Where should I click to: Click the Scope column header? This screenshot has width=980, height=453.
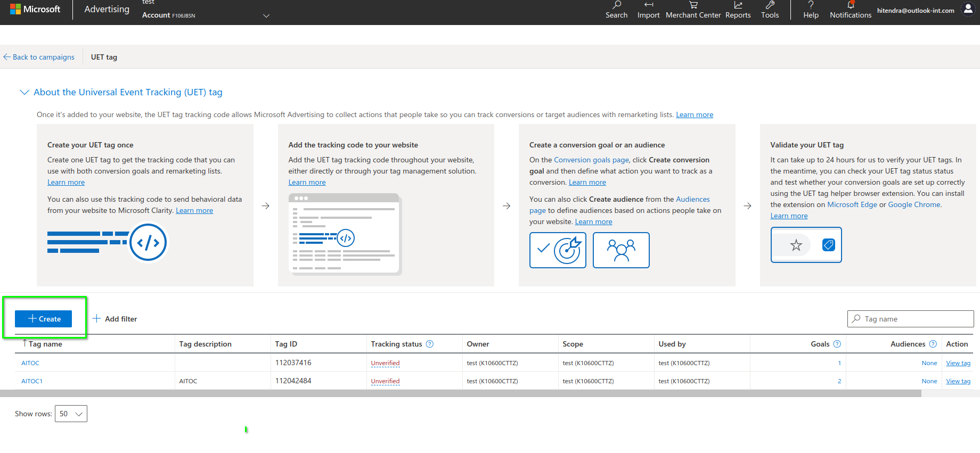click(573, 344)
